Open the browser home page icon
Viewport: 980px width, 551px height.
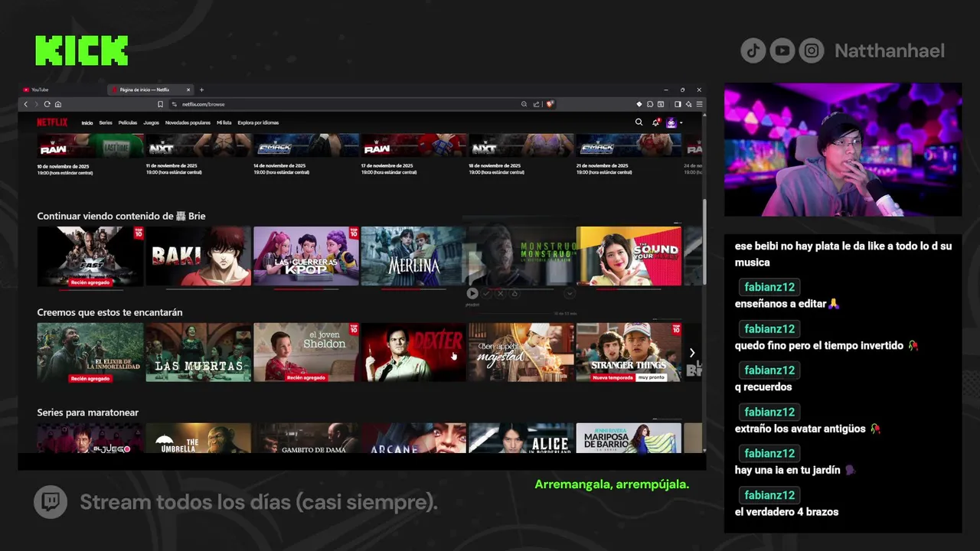click(58, 104)
